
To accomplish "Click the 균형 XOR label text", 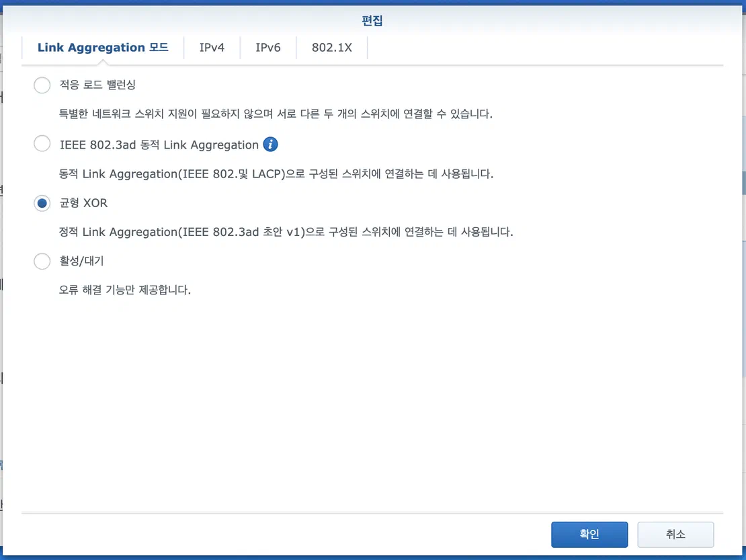I will click(83, 203).
